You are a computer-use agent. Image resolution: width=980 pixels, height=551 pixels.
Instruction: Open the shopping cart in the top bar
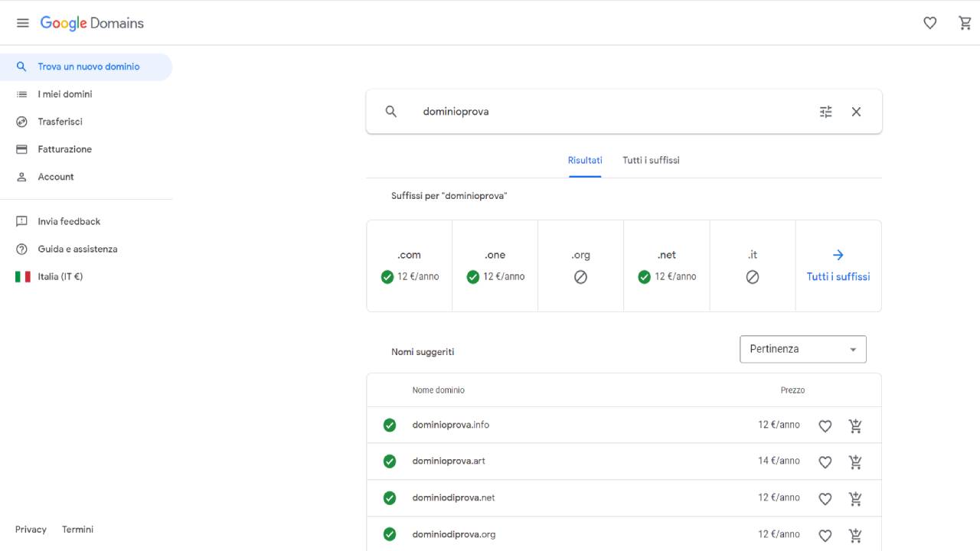[x=965, y=23]
